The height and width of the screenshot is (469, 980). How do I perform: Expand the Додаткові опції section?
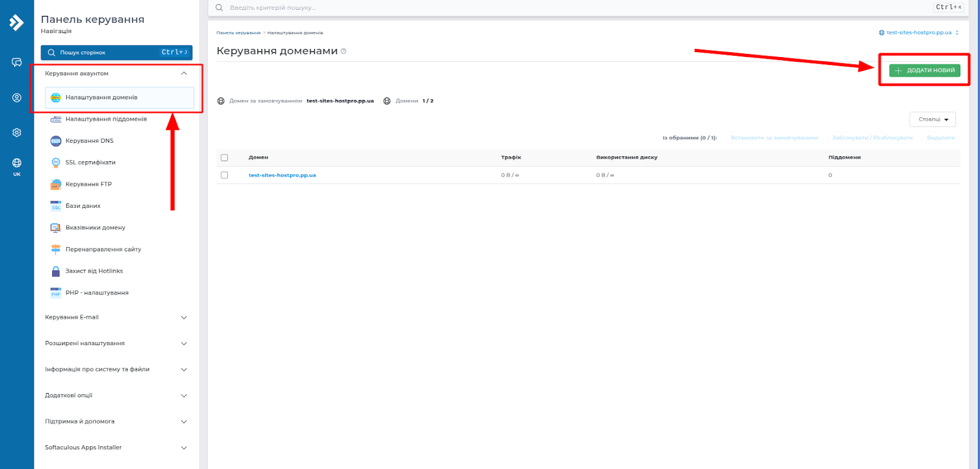click(184, 395)
